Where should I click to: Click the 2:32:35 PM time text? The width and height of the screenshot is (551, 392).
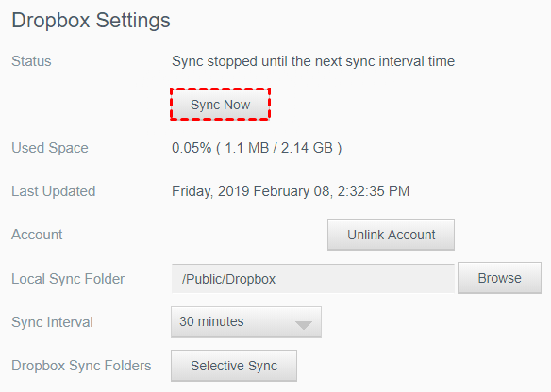pos(374,191)
